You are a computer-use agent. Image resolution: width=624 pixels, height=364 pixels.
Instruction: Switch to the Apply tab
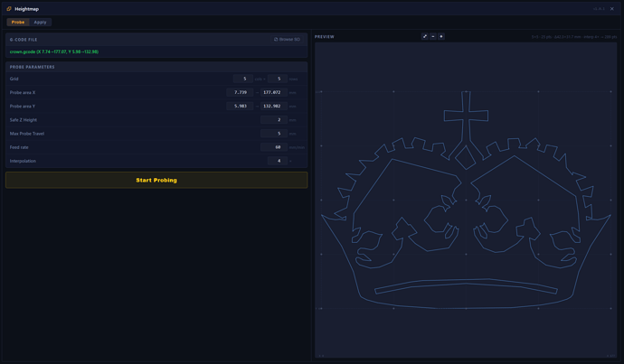pyautogui.click(x=40, y=23)
